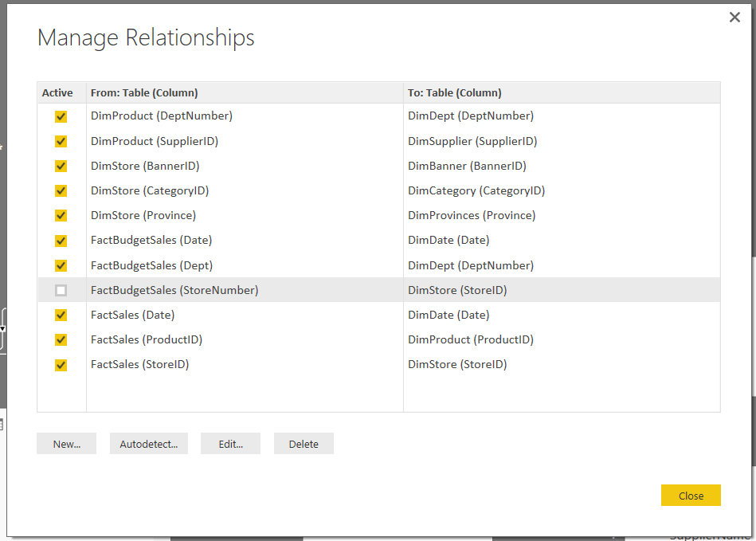
Task: Close the Manage Relationships dialog with X
Action: click(x=734, y=18)
